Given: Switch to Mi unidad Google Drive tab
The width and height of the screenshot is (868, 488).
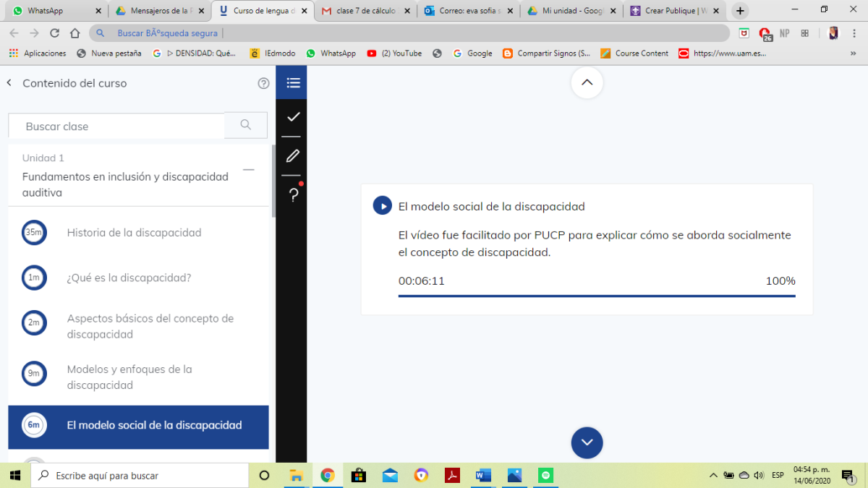Looking at the screenshot, I should [572, 11].
